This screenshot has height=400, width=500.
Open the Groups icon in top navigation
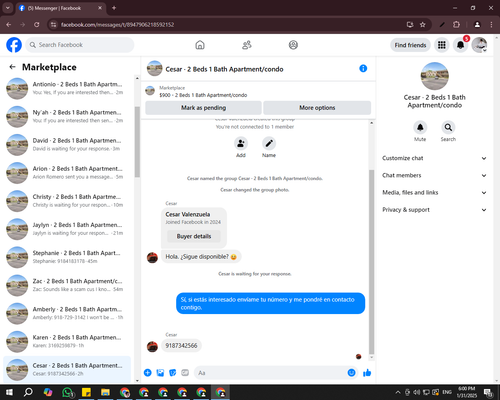click(293, 45)
